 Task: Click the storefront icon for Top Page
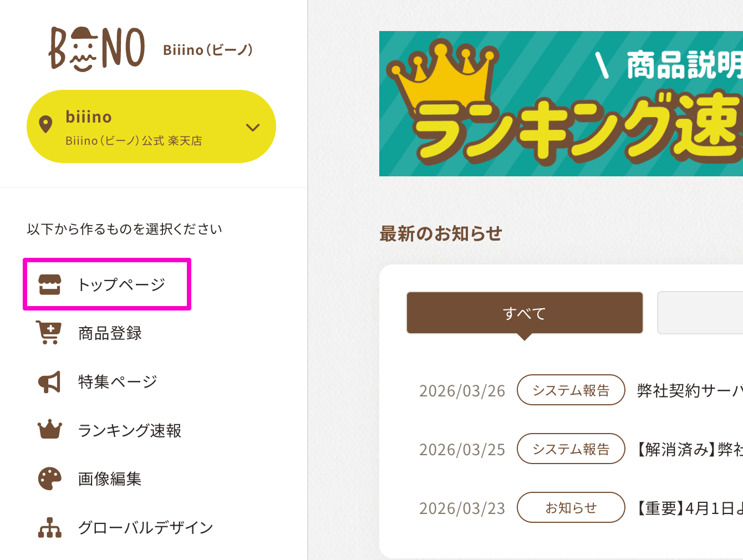(49, 284)
